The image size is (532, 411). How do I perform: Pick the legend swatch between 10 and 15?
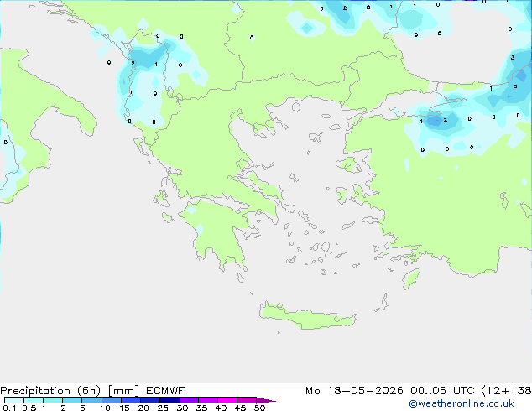pyautogui.click(x=112, y=400)
